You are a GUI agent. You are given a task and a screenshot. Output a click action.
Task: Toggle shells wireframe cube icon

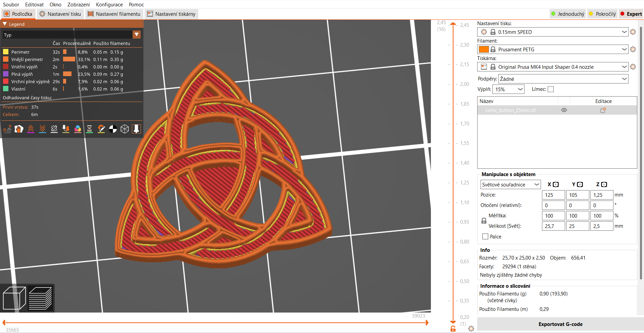pos(125,129)
